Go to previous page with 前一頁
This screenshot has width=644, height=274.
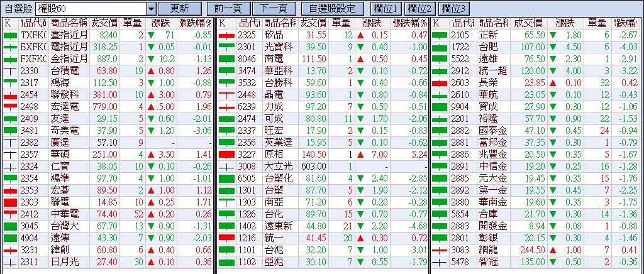228,8
